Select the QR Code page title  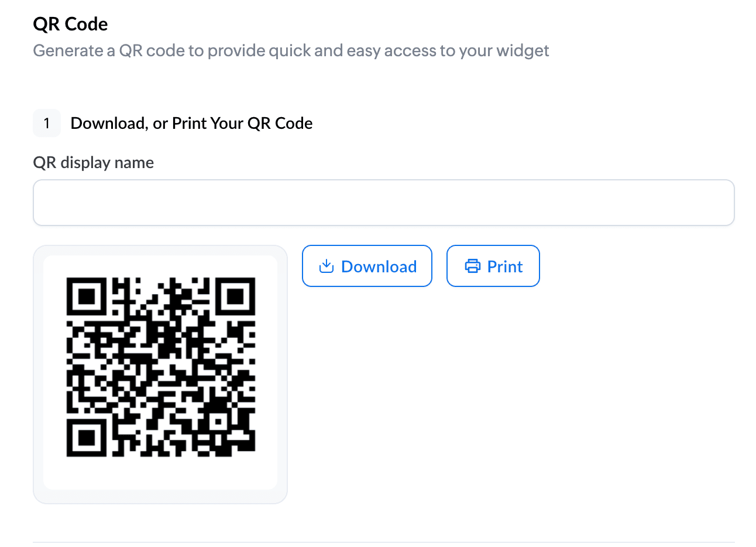point(71,24)
